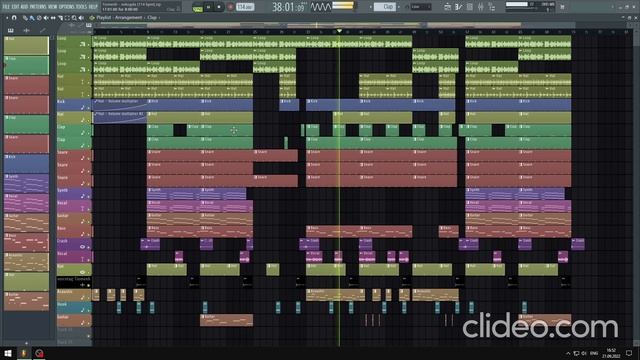Open the Mixer icon
The width and height of the screenshot is (640, 360).
click(481, 7)
